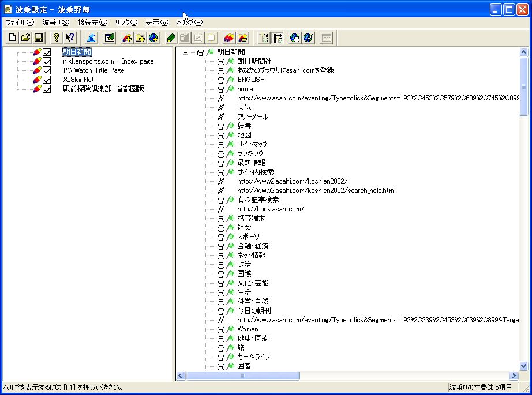Save settings with the floppy disk icon

coord(39,38)
